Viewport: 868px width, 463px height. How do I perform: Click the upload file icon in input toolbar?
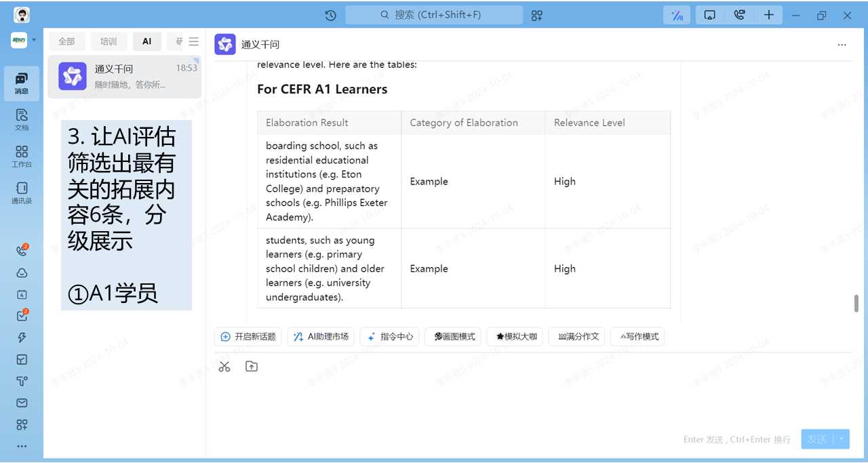point(252,367)
